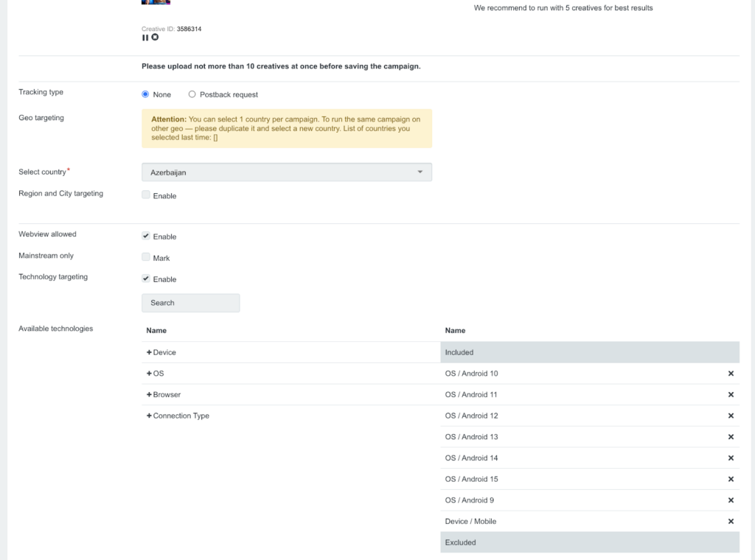755x560 pixels.
Task: Delete the creative using the circled X icon
Action: 155,38
